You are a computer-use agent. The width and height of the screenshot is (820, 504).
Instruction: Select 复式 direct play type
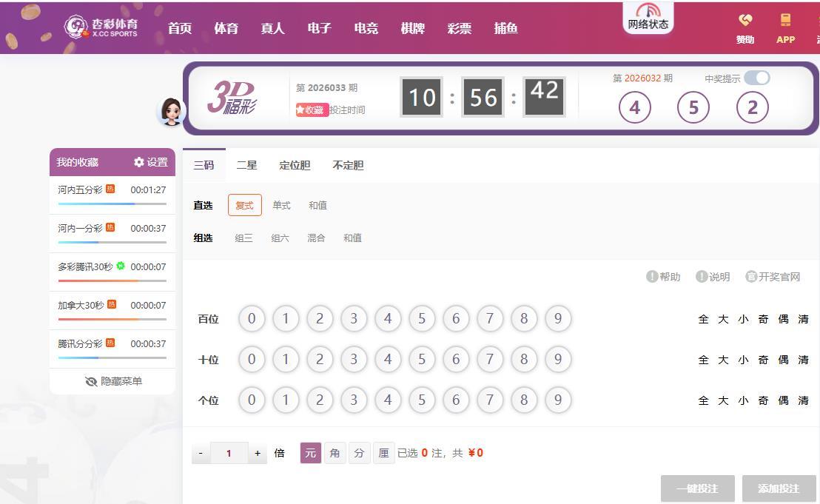click(x=245, y=206)
